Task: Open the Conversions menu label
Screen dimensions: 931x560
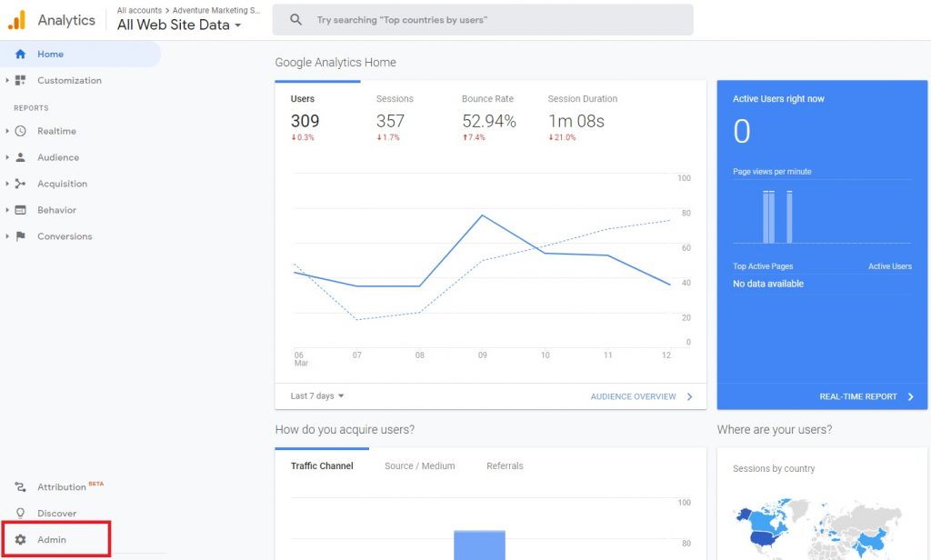Action: coord(65,236)
